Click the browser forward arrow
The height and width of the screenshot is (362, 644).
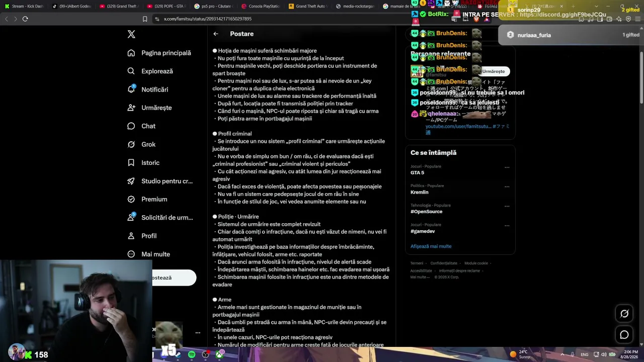pyautogui.click(x=15, y=19)
